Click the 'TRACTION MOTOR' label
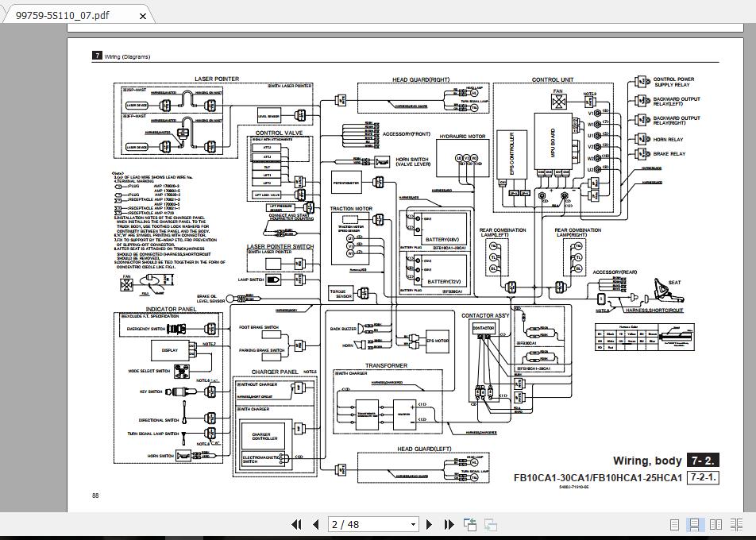Image resolution: width=756 pixels, height=540 pixels. pos(351,209)
